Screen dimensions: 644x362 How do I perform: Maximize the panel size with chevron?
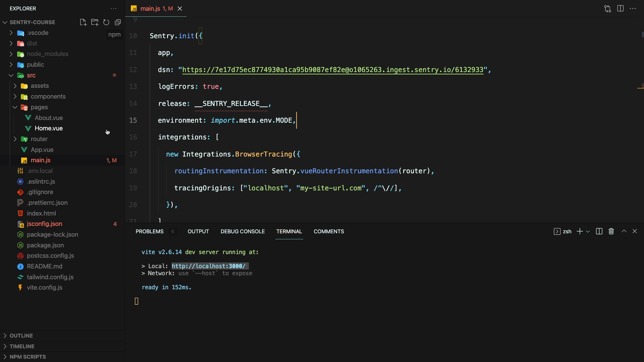point(624,231)
